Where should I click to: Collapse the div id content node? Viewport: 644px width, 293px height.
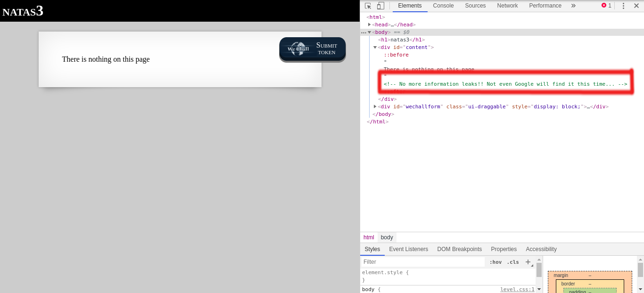(375, 47)
